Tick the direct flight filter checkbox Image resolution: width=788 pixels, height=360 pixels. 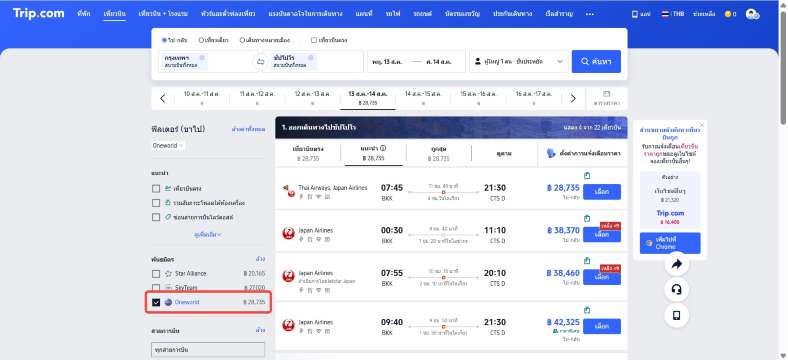click(156, 189)
